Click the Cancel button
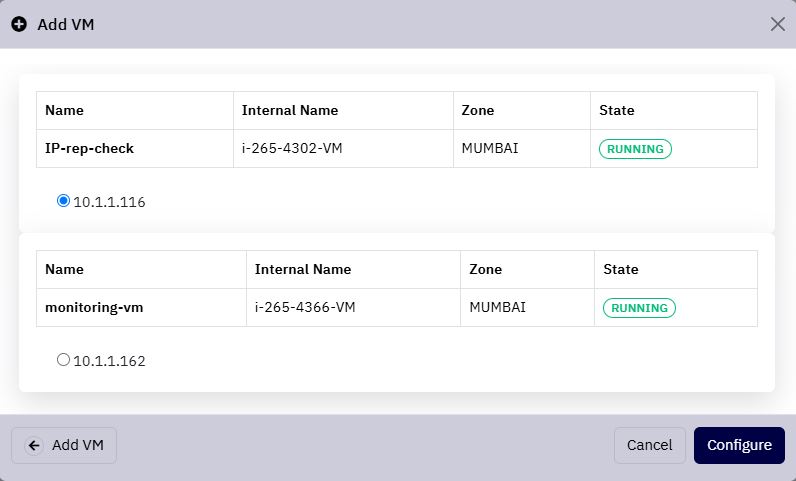The image size is (796, 481). [x=649, y=445]
